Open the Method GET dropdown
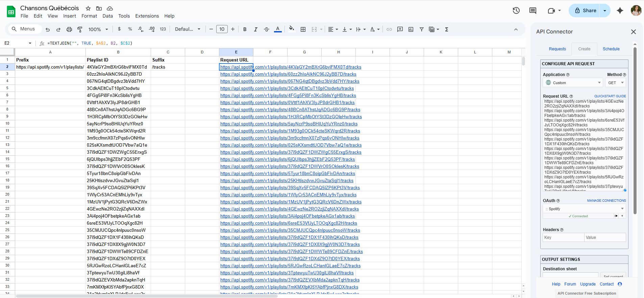Screen dimensions: 644x298 click(x=616, y=83)
